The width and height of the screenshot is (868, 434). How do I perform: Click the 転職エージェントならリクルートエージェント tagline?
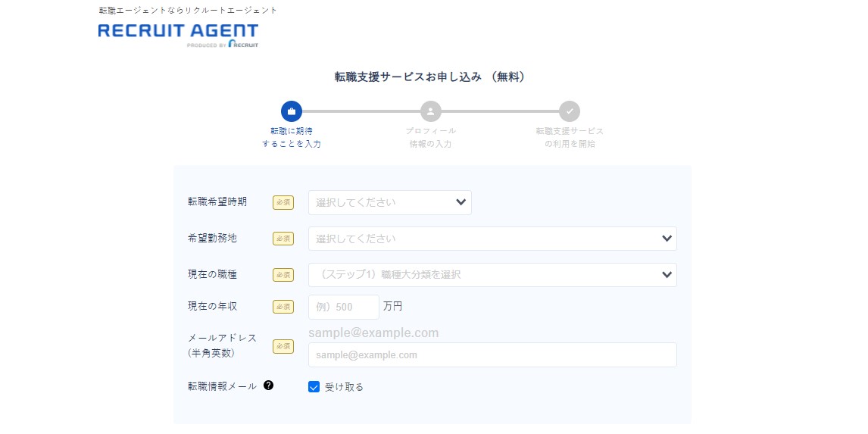point(188,11)
